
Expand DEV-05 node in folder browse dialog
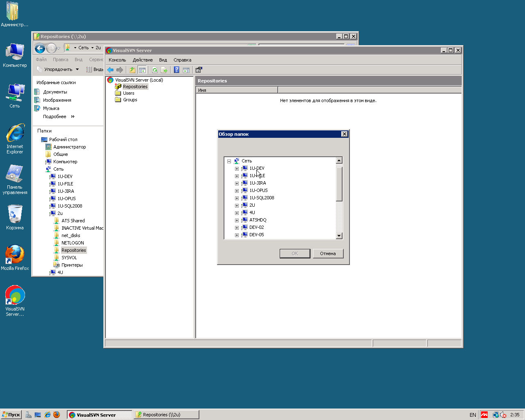pos(237,235)
